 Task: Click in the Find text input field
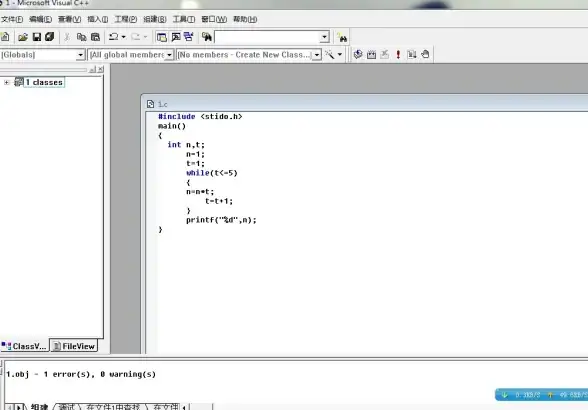click(x=267, y=37)
